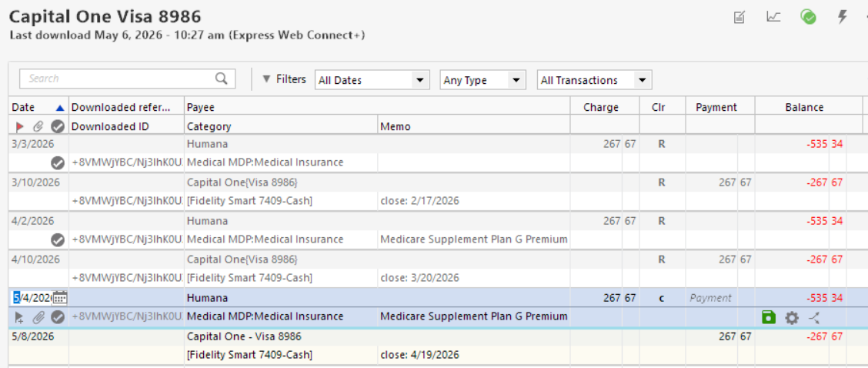
Task: Open the All Dates filter dropdown
Action: tap(372, 80)
